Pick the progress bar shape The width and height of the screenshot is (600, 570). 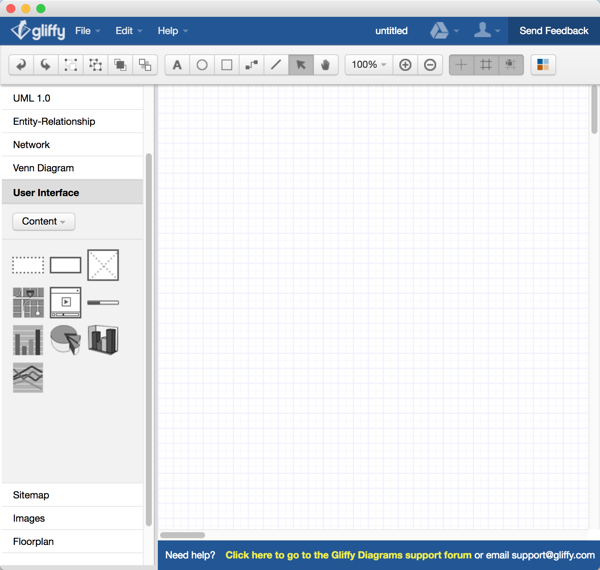(103, 303)
